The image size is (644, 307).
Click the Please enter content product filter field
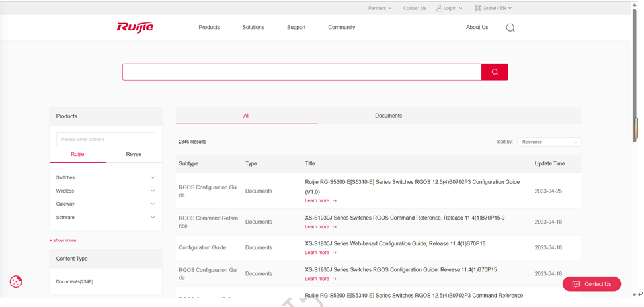[106, 140]
